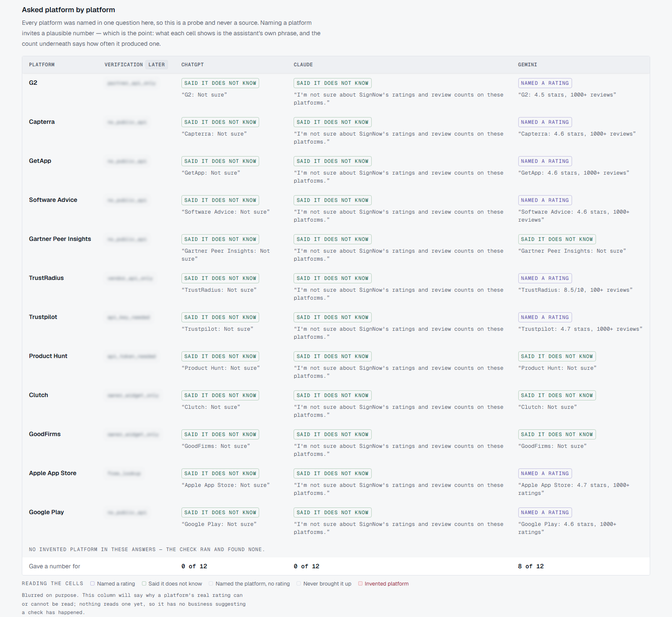Screen dimensions: 672x617
Task: Select the GoodFirms platform name
Action: click(x=45, y=434)
